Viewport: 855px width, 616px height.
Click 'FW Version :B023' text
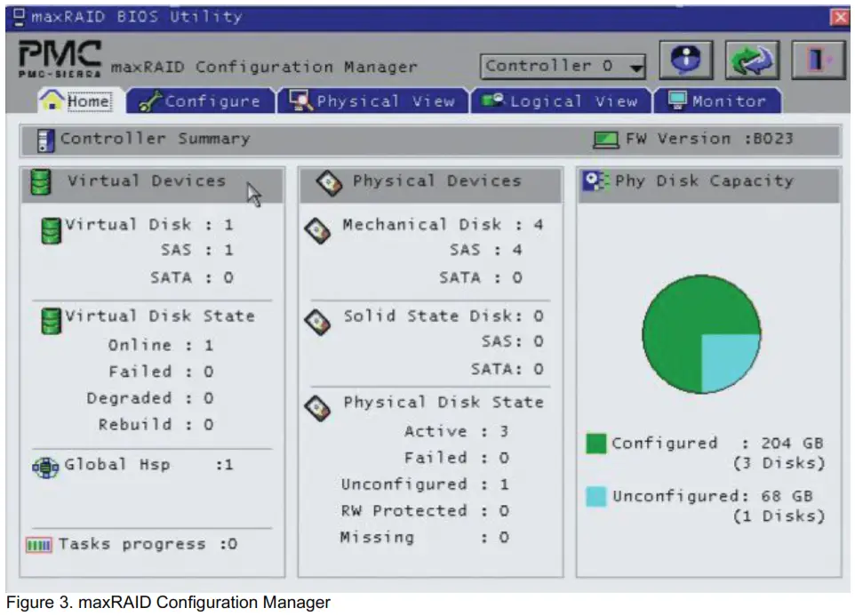tap(709, 139)
